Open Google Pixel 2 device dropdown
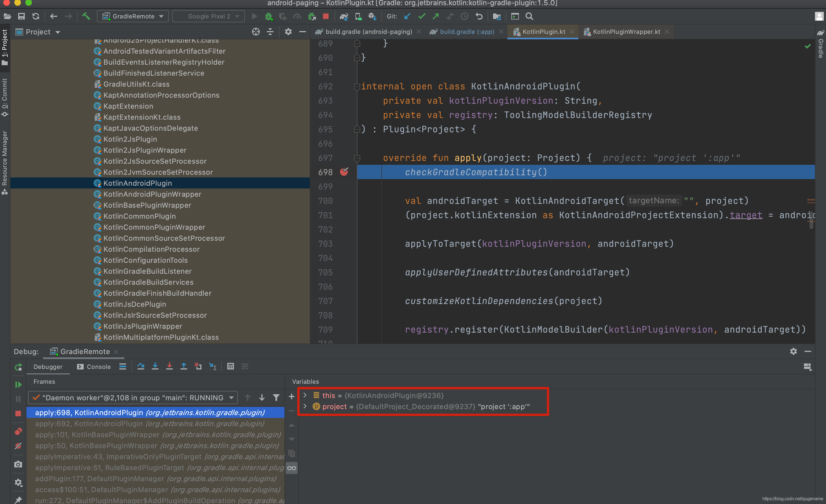The width and height of the screenshot is (826, 504). [209, 16]
